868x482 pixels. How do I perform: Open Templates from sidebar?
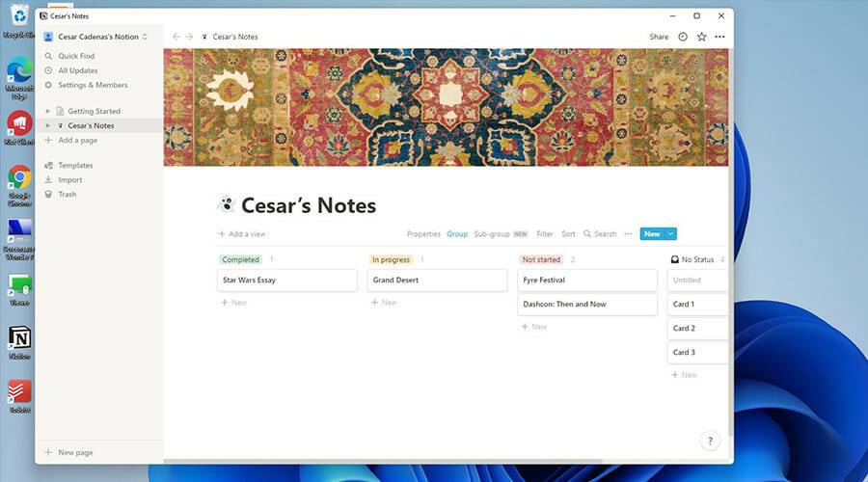75,165
